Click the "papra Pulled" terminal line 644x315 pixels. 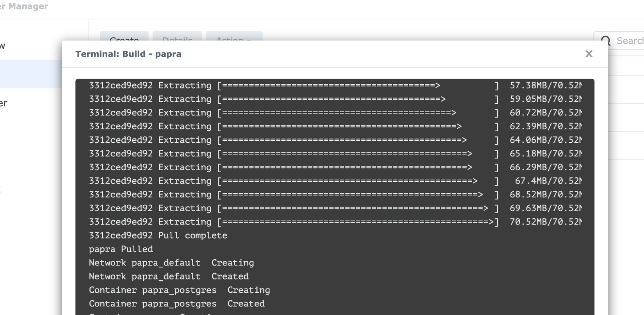121,249
